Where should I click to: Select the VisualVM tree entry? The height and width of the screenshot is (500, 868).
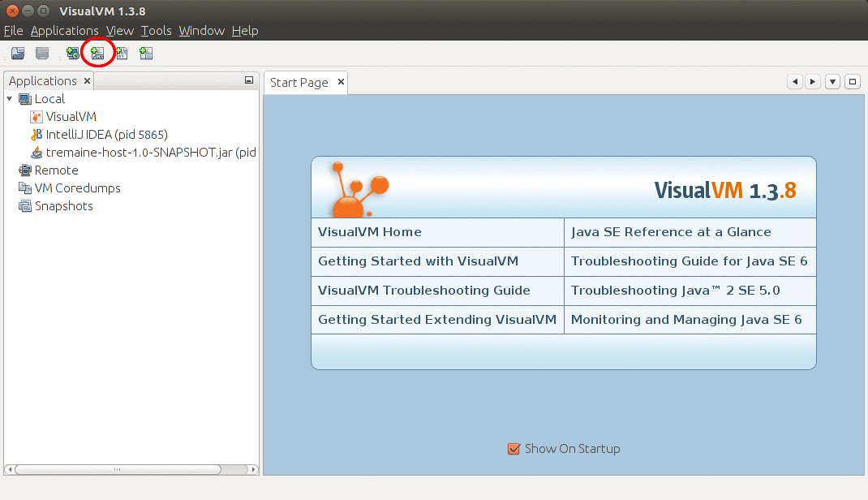click(x=71, y=117)
